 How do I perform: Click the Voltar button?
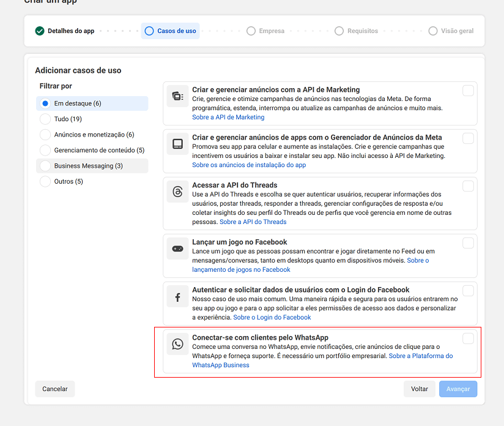coord(419,389)
